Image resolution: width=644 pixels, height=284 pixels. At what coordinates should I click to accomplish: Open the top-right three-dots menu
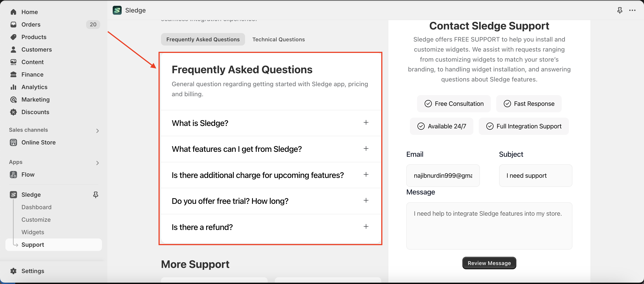[x=632, y=10]
